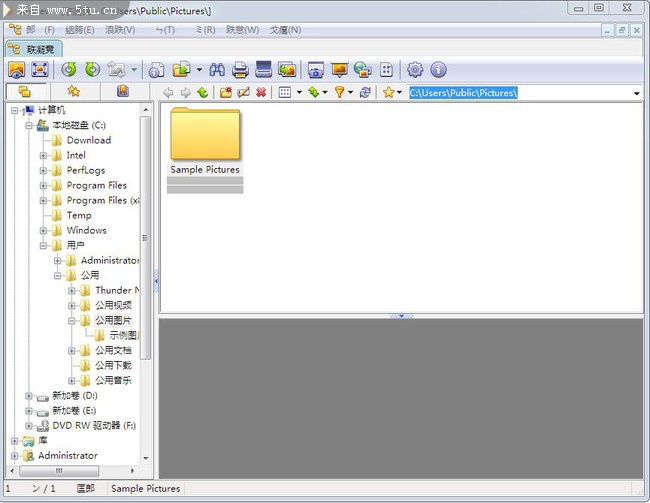Screen dimensions: 650x503
Task: Click the yellow star favorites icon by address
Action: click(388, 92)
